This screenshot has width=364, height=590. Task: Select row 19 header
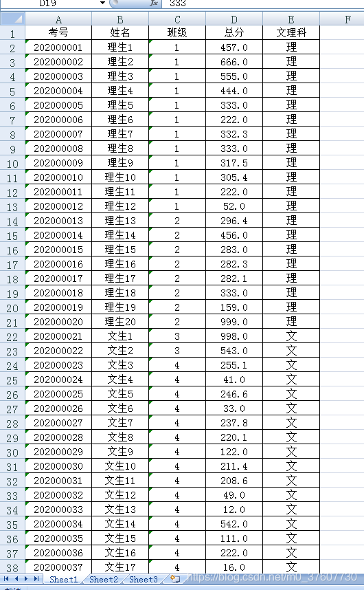12,293
